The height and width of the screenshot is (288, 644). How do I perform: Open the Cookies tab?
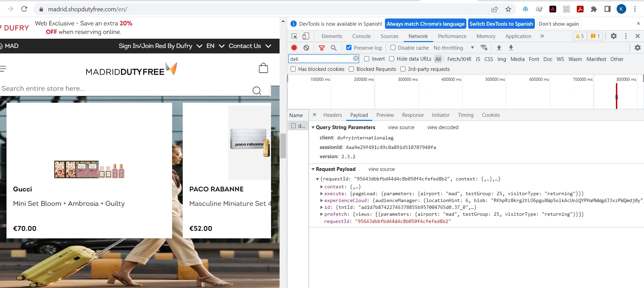click(x=491, y=115)
